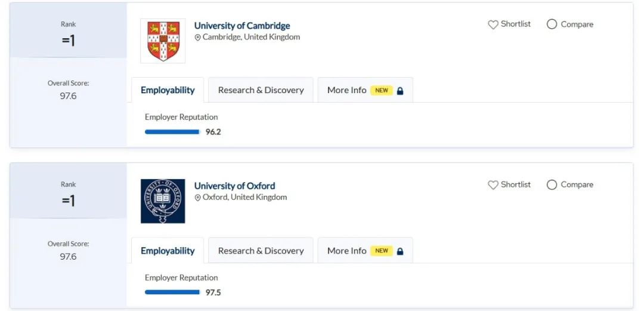Click the heart icon for Cambridge Shortlist

[493, 24]
